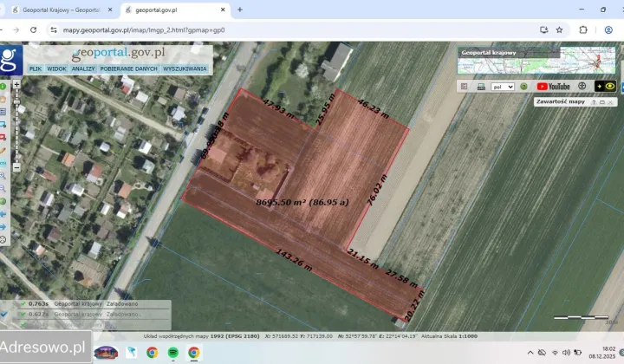Click the print map icon
The height and width of the screenshot is (364, 624).
pyautogui.click(x=481, y=87)
